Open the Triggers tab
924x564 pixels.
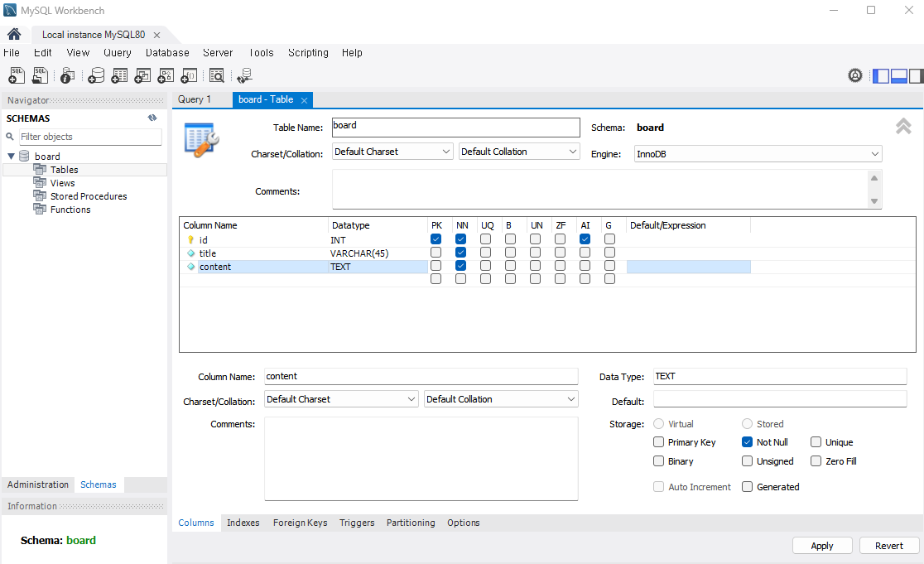coord(357,523)
